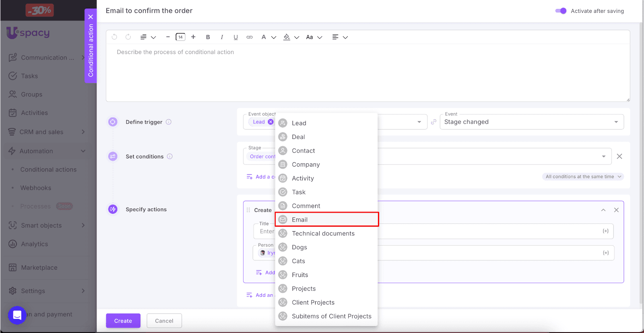Click the Italic formatting icon
This screenshot has width=644, height=333.
[x=222, y=37]
